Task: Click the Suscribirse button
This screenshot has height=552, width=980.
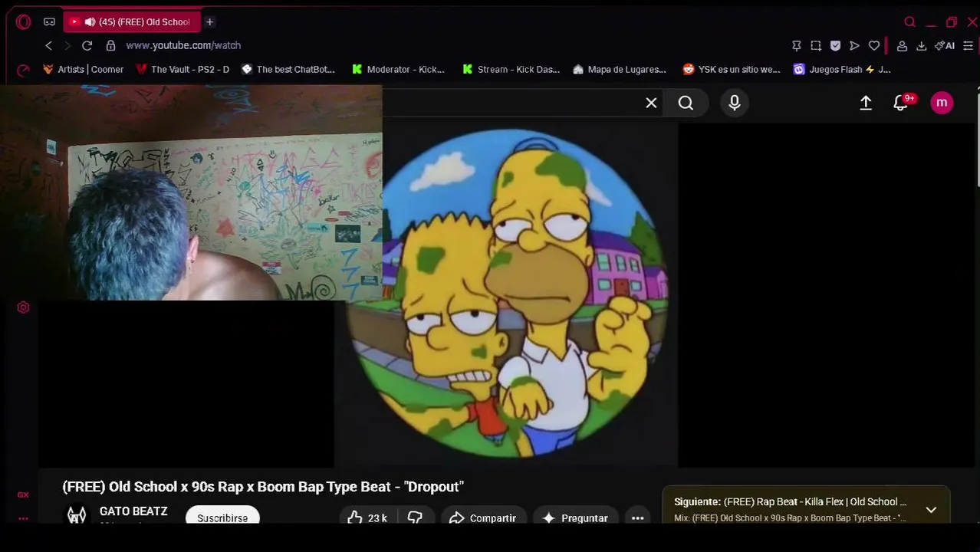Action: pos(222,517)
